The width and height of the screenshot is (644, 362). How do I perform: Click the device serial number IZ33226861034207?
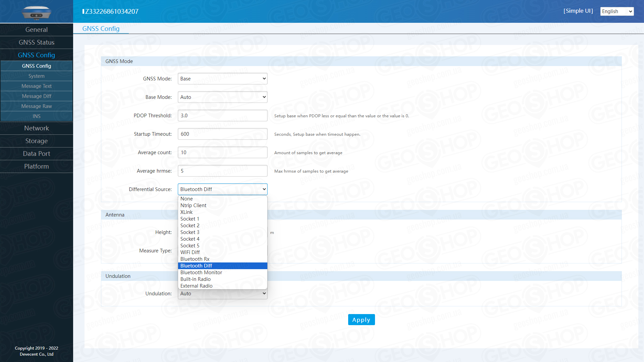[x=110, y=11]
